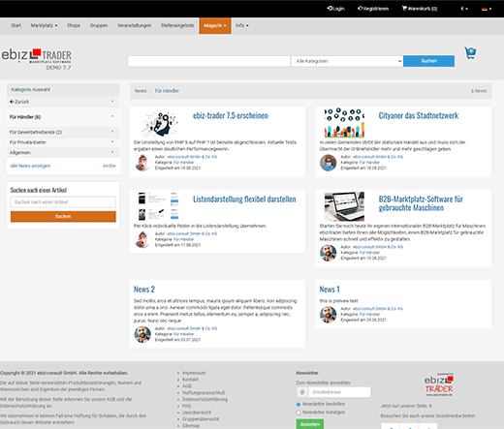The height and width of the screenshot is (429, 504).
Task: Click author avatar of News 2
Action: [142, 334]
